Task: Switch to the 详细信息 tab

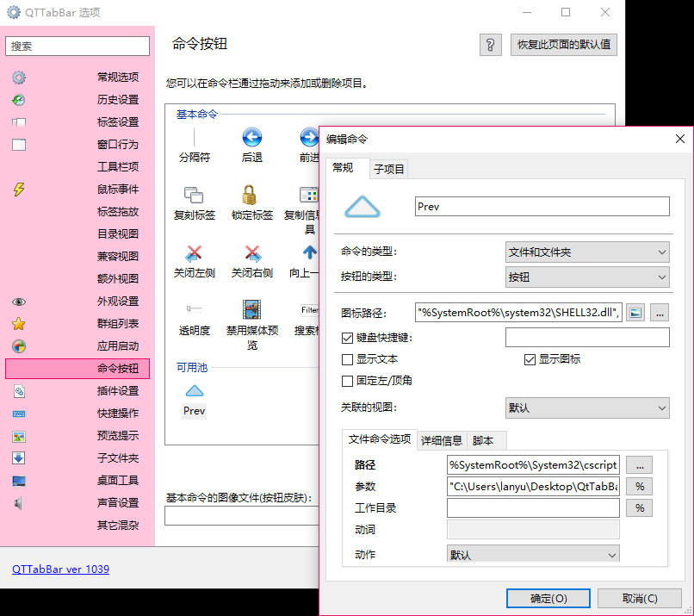Action: (x=441, y=440)
